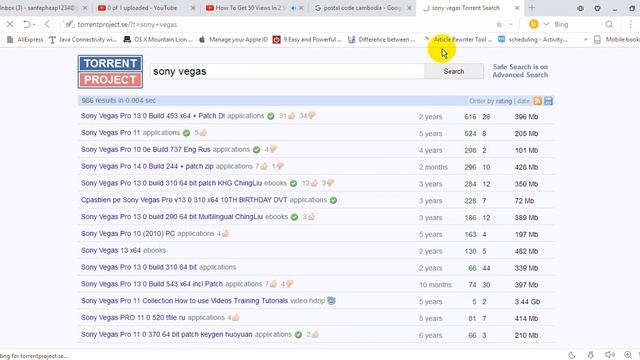Viewport: 640px width, 360px height.
Task: Open a new tab with the plus button
Action: [532, 8]
